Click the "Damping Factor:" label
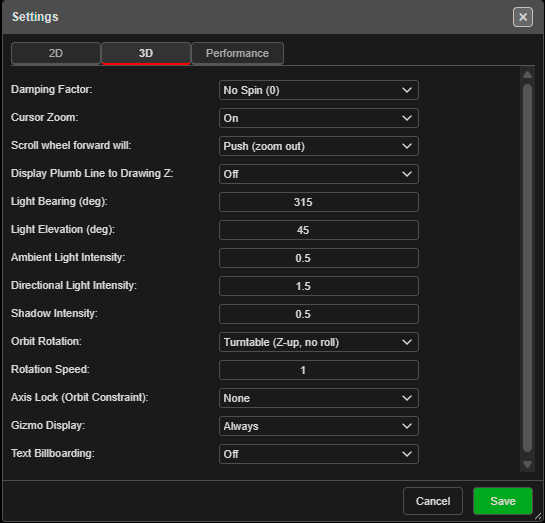This screenshot has width=545, height=523. click(x=51, y=89)
